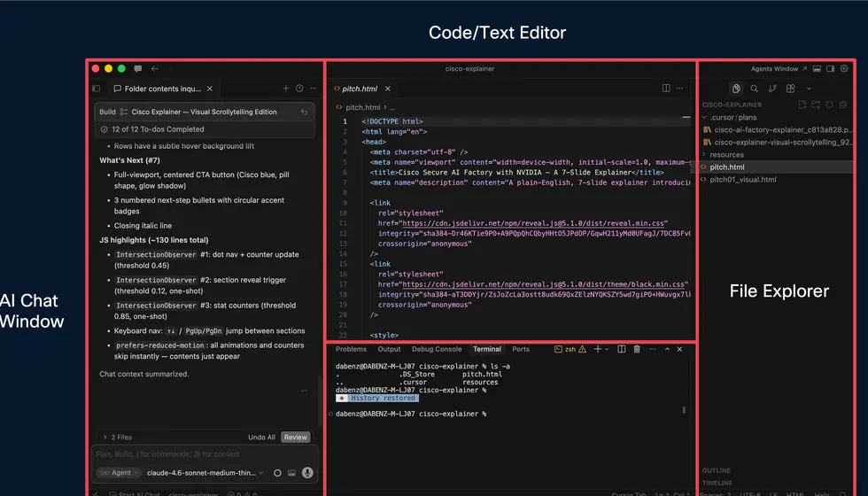Split the editor to the right

666,88
